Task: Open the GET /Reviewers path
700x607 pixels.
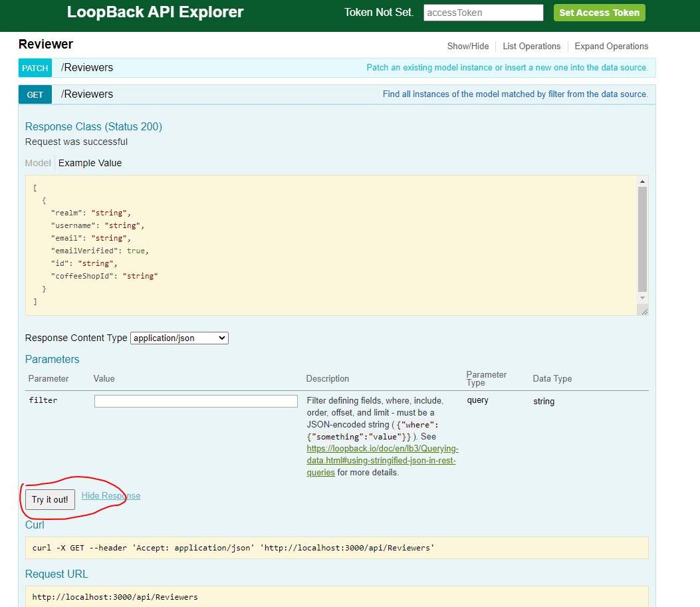Action: (87, 94)
